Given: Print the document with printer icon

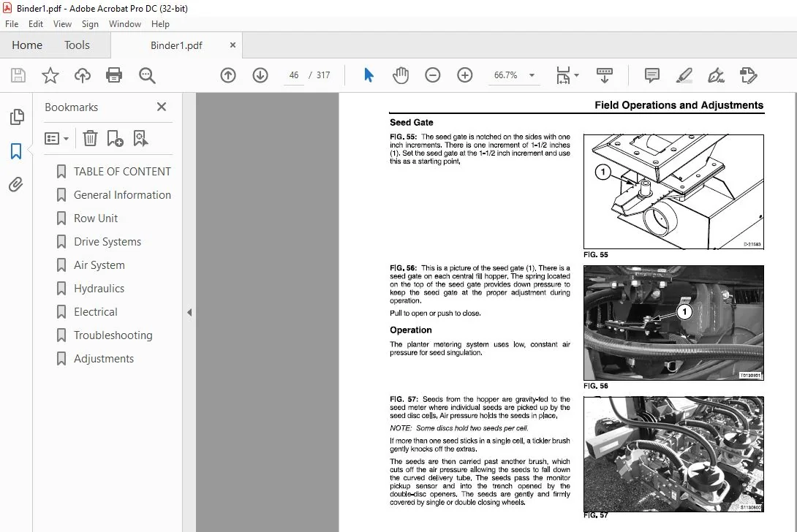Looking at the screenshot, I should [x=114, y=75].
